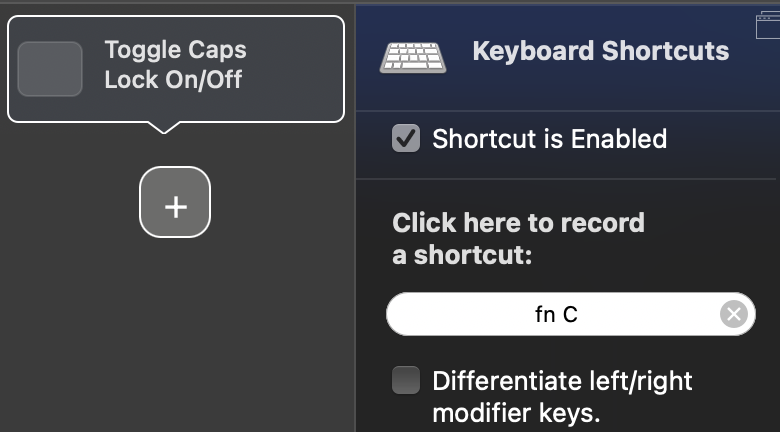This screenshot has height=432, width=780.
Task: Click the empty icon square of Toggle Caps Lock
Action: pyautogui.click(x=50, y=69)
